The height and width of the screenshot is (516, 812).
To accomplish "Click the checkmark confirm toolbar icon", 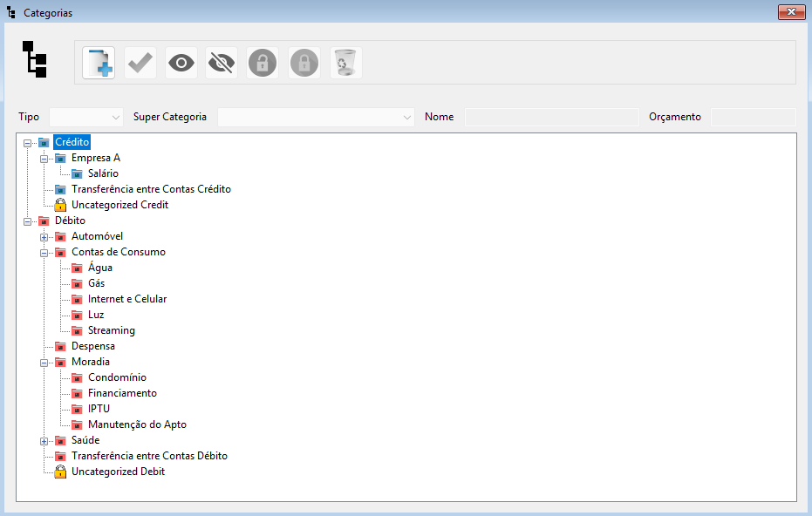I will point(140,64).
